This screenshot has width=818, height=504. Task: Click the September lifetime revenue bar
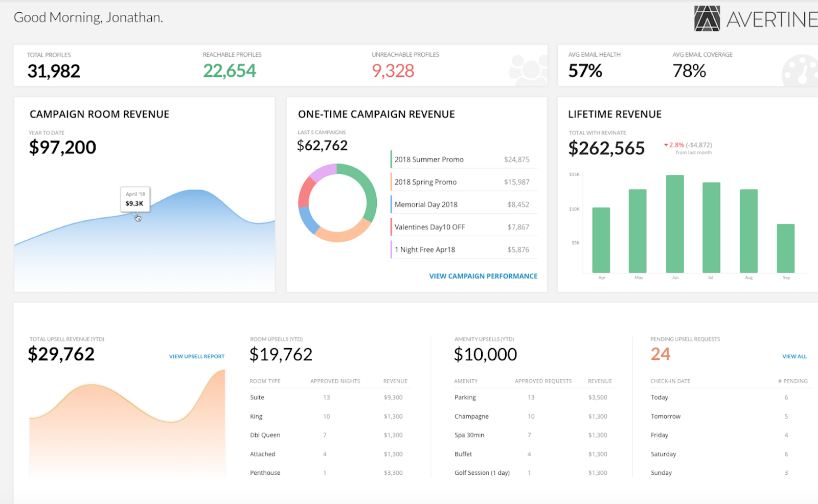tap(786, 248)
